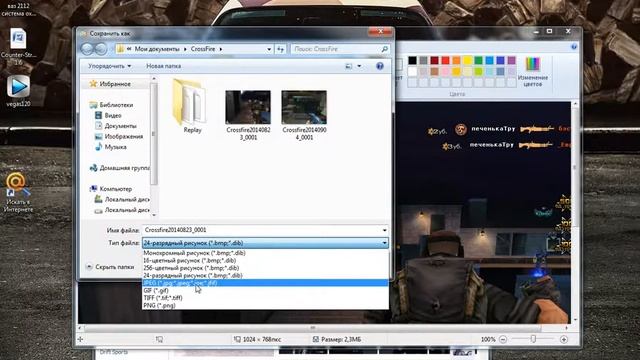
Task: Open file name history dropdown arrow
Action: click(x=384, y=230)
